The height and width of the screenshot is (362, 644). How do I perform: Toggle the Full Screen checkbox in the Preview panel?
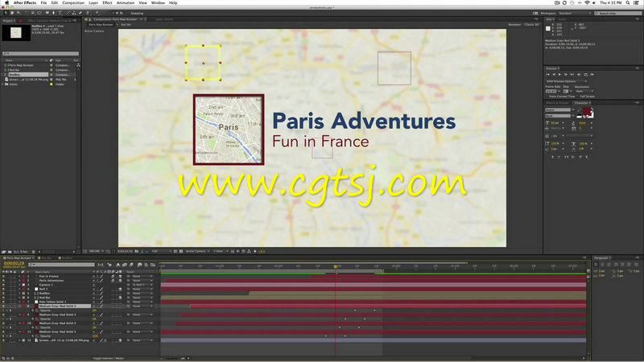click(577, 96)
